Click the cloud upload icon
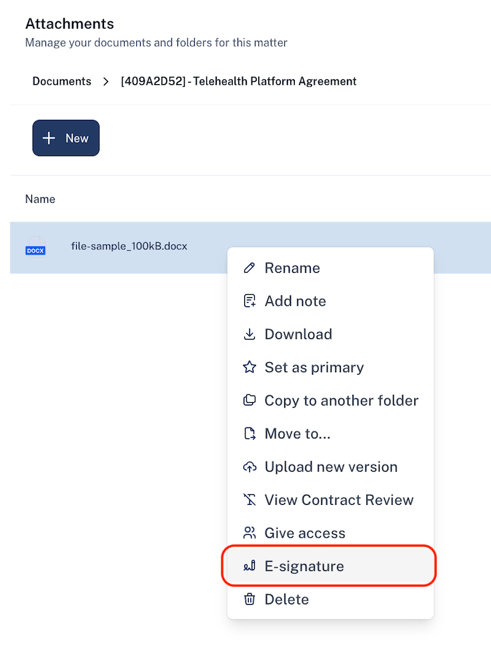491x663 pixels. [249, 466]
